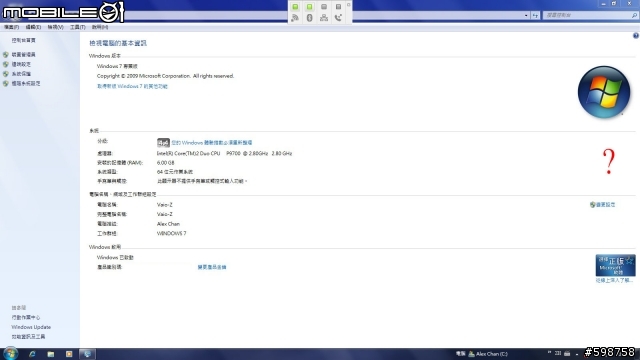Click the drive icon beside 'Alex Chan (C:)'
The width and height of the screenshot is (640, 360).
(x=471, y=354)
